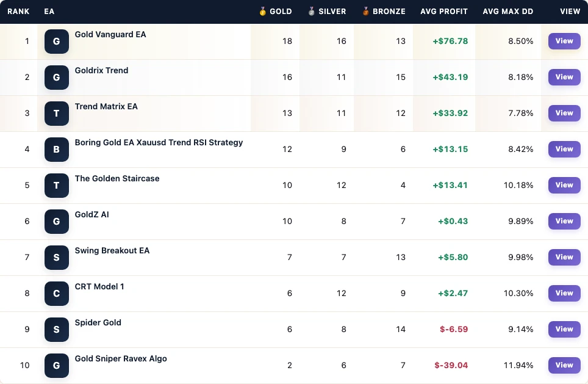Select Boring Gold EA Xauusd Trend RSI Strategy
This screenshot has height=384, width=588.
pyautogui.click(x=159, y=143)
